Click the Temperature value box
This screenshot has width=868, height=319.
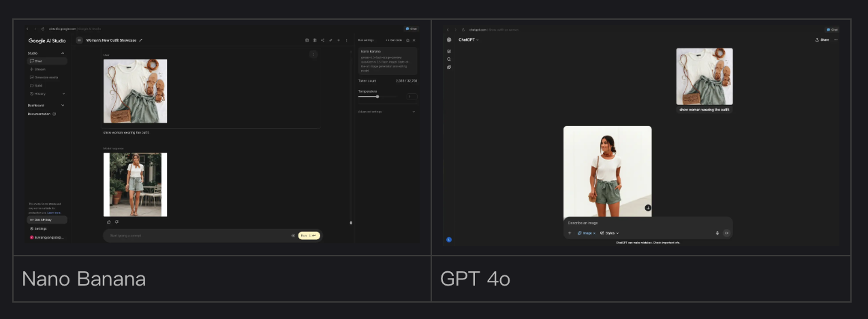point(412,97)
